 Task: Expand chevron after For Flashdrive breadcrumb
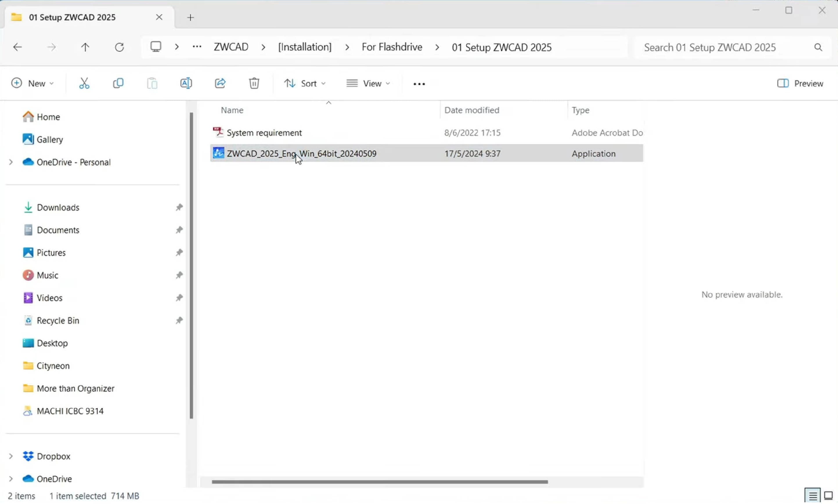[x=437, y=47]
